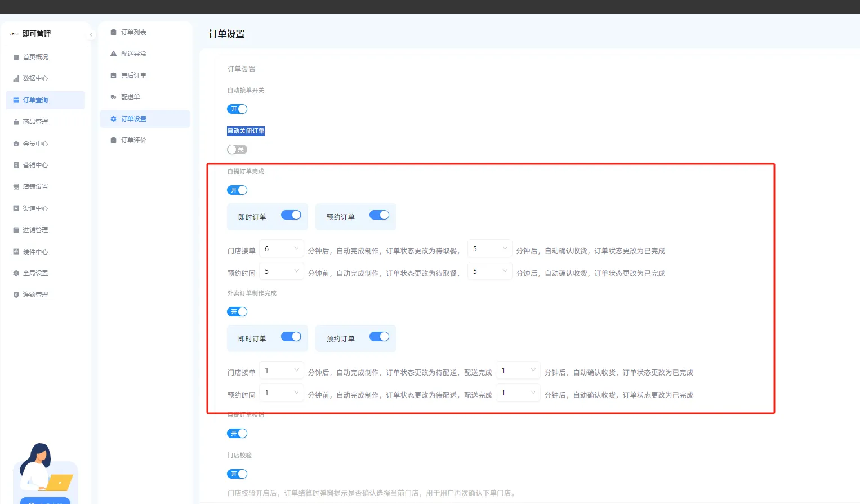
Task: Toggle the 自提订单核销 switch
Action: pyautogui.click(x=237, y=434)
